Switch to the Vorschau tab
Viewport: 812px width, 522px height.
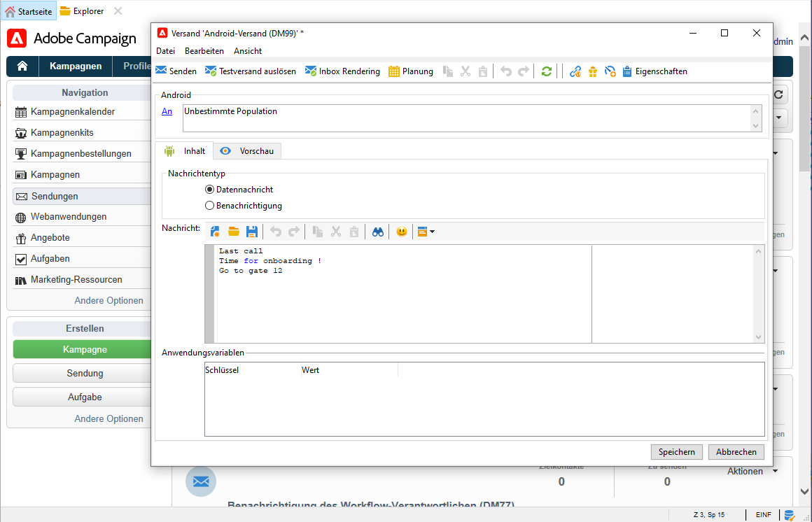click(247, 150)
